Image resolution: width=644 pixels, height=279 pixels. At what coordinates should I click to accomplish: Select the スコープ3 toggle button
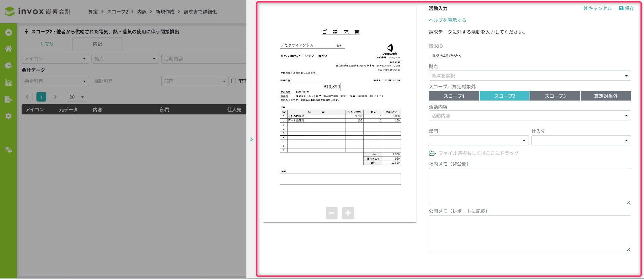click(x=555, y=96)
